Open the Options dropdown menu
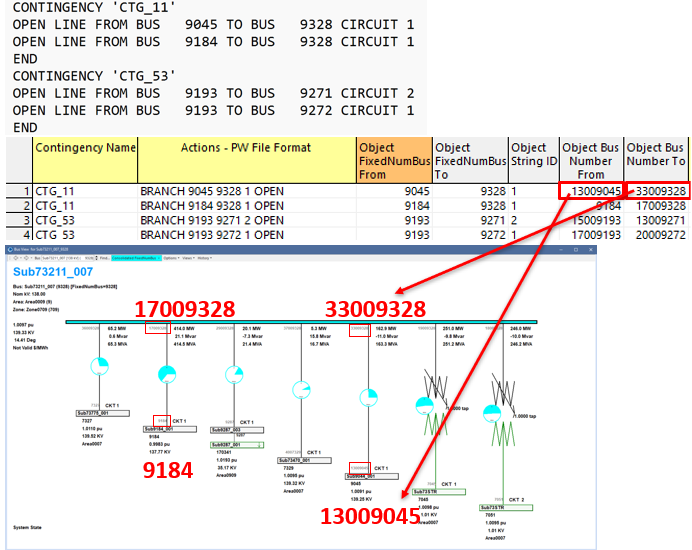Image resolution: width=692 pixels, height=550 pixels. click(170, 257)
